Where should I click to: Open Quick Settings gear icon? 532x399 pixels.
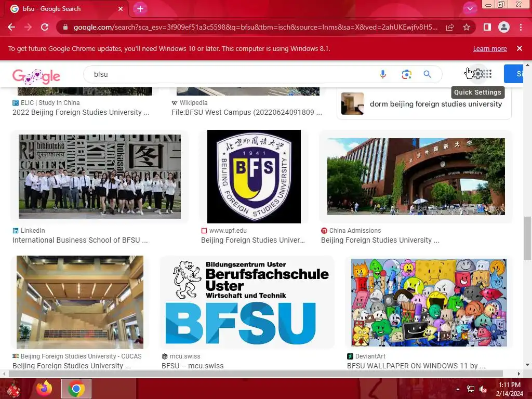[x=478, y=74]
